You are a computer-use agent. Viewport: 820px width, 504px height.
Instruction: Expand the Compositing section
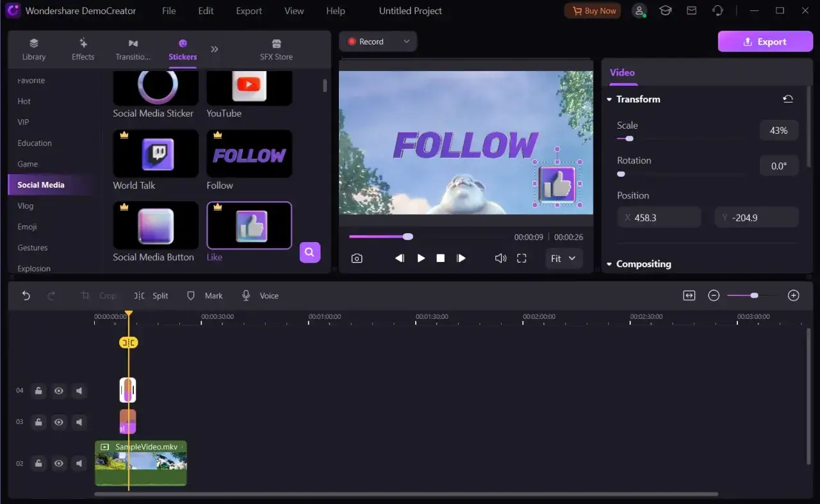pos(608,263)
